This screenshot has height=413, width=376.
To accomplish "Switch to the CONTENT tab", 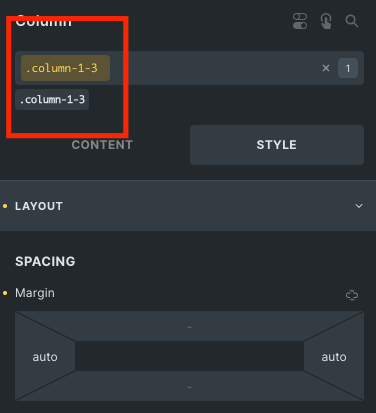I will pos(102,145).
